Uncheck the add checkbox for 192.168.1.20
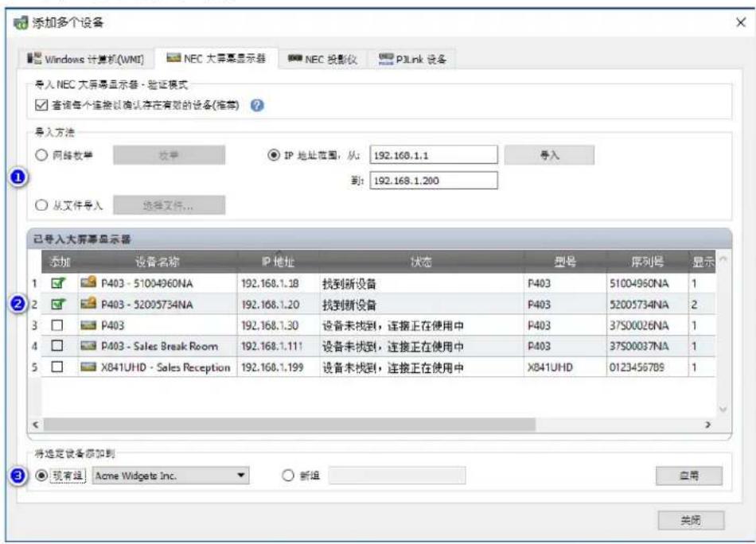Screen dimensions: 756x544 (x=58, y=304)
